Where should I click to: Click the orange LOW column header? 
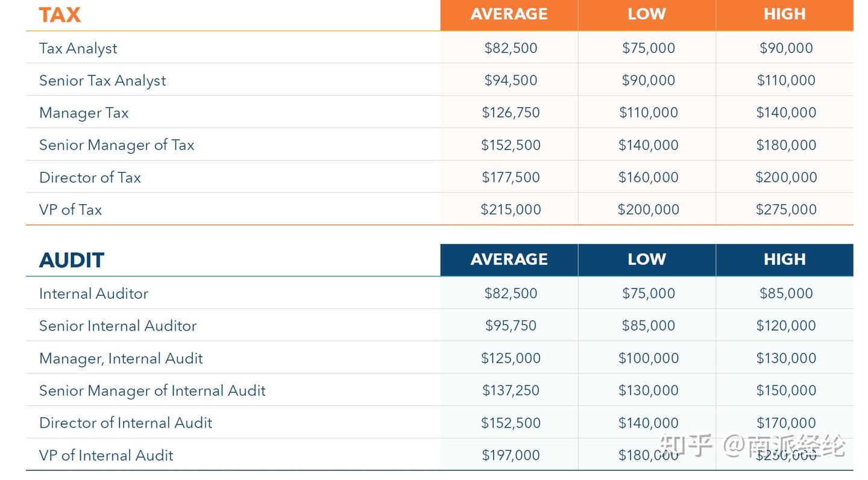tap(646, 14)
